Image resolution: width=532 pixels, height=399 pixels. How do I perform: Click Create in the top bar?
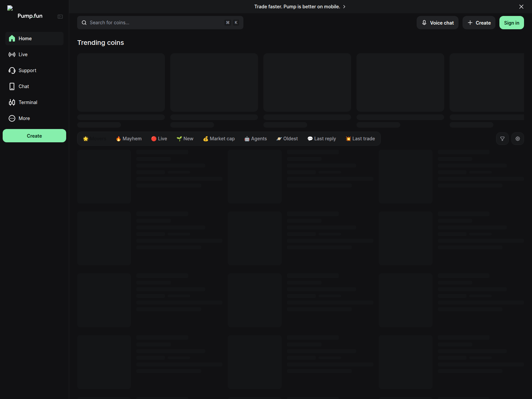[479, 23]
